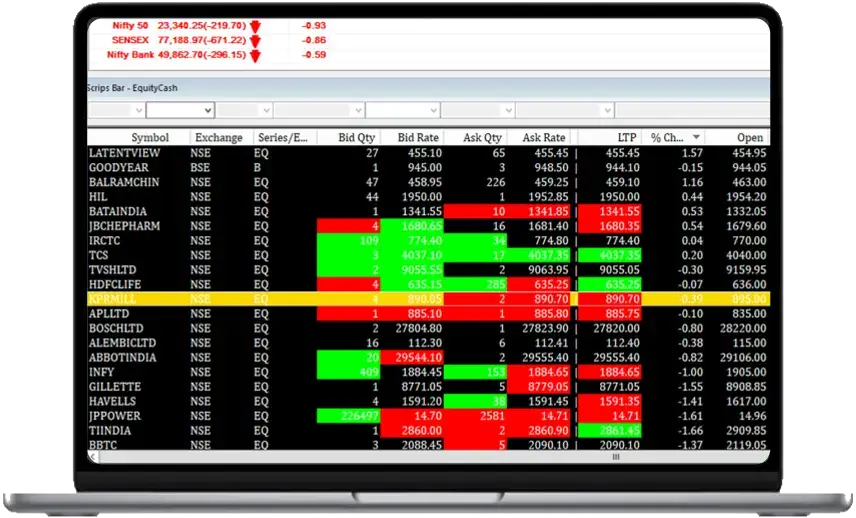Image resolution: width=856 pixels, height=518 pixels.
Task: Click the sort arrow in % Ch... header
Action: point(696,137)
